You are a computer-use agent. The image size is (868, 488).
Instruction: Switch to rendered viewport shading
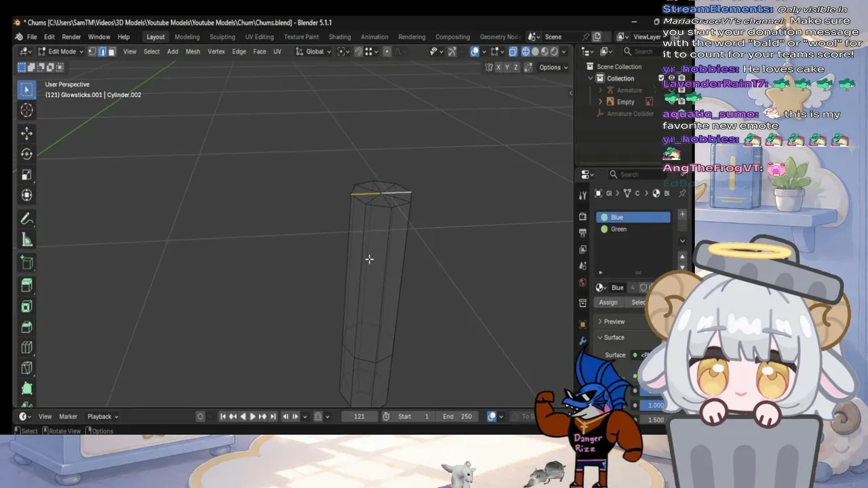pyautogui.click(x=554, y=52)
